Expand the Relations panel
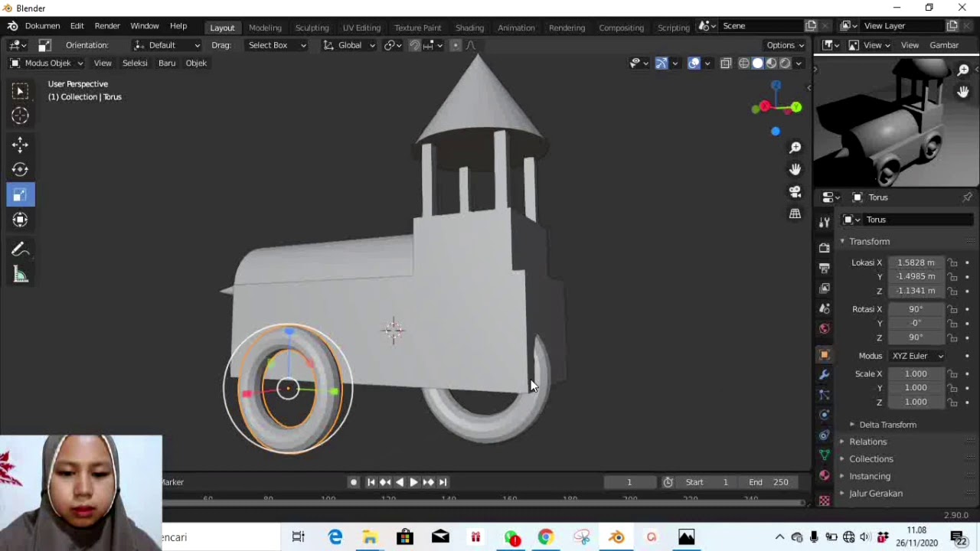This screenshot has width=980, height=551. coord(867,442)
